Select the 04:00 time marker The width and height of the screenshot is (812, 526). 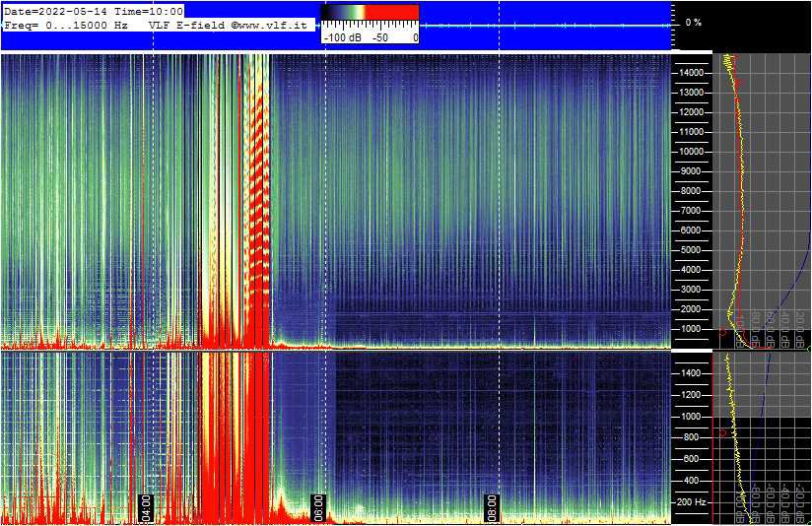click(146, 507)
